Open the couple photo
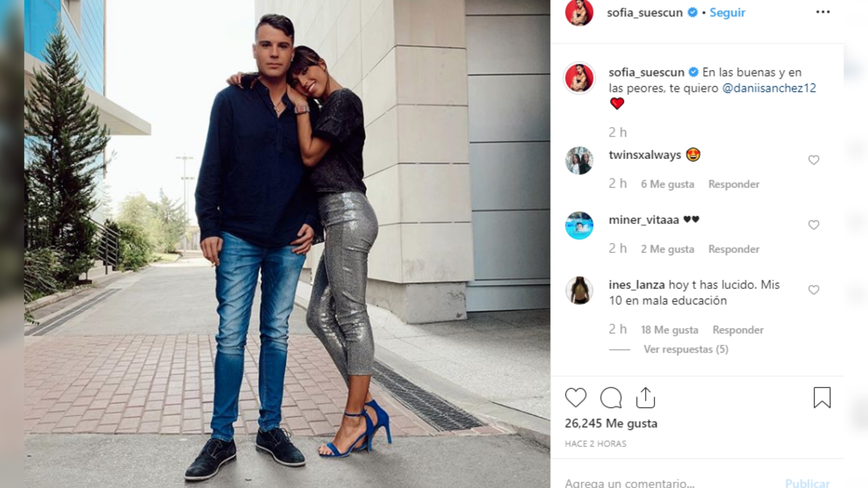868x488 pixels. [287, 244]
